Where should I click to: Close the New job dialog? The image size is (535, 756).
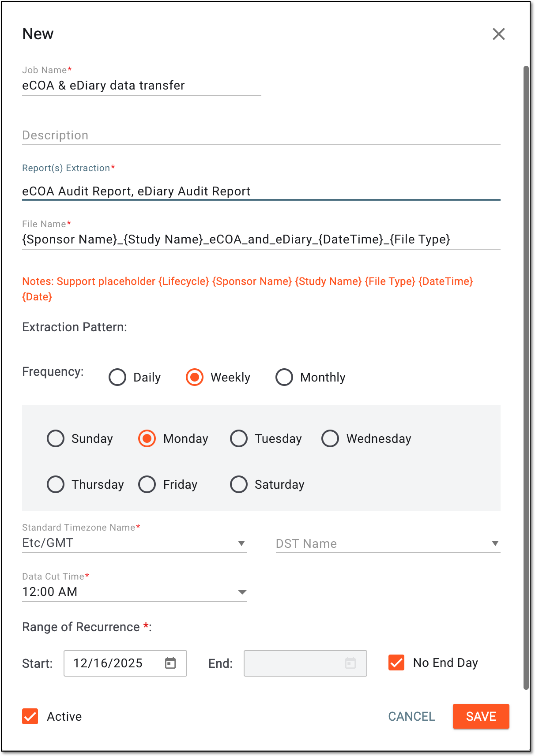(x=498, y=34)
